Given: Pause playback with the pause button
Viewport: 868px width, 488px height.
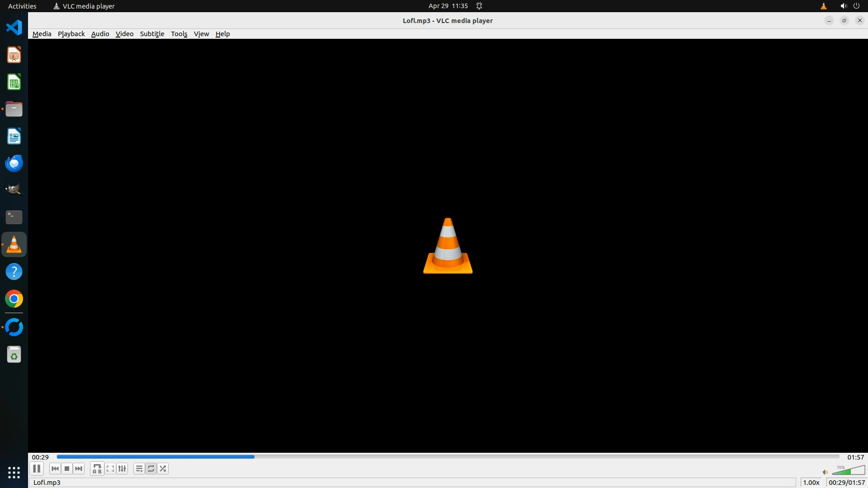Looking at the screenshot, I should [37, 469].
